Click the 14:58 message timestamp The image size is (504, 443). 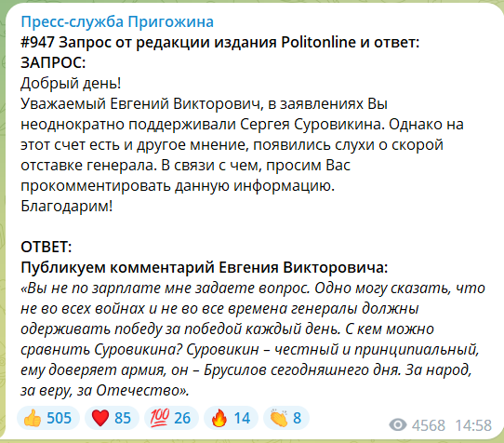[473, 425]
